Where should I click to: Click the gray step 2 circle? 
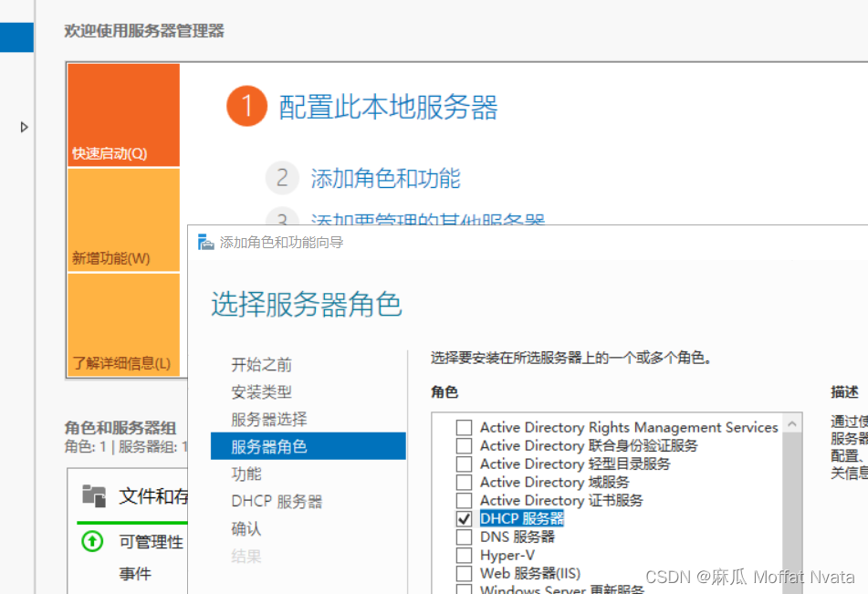[x=282, y=178]
